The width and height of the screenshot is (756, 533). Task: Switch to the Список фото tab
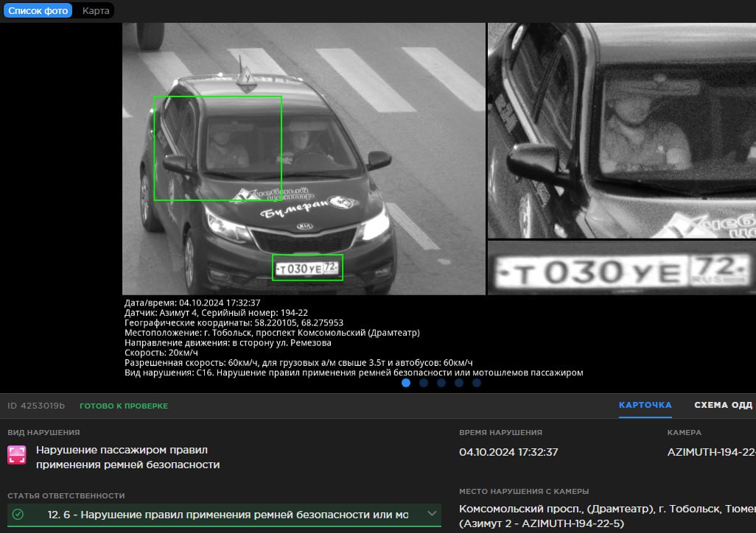[38, 11]
